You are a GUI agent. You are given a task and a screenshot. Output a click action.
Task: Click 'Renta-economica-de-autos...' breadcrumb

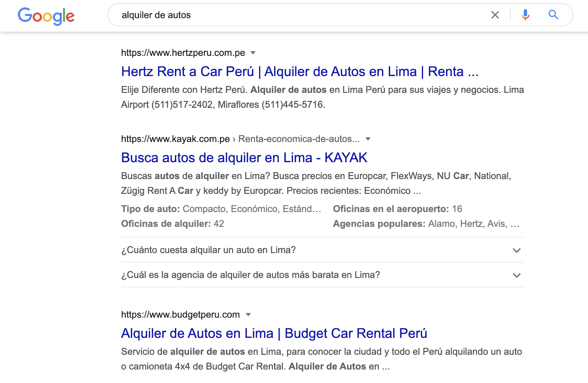299,139
